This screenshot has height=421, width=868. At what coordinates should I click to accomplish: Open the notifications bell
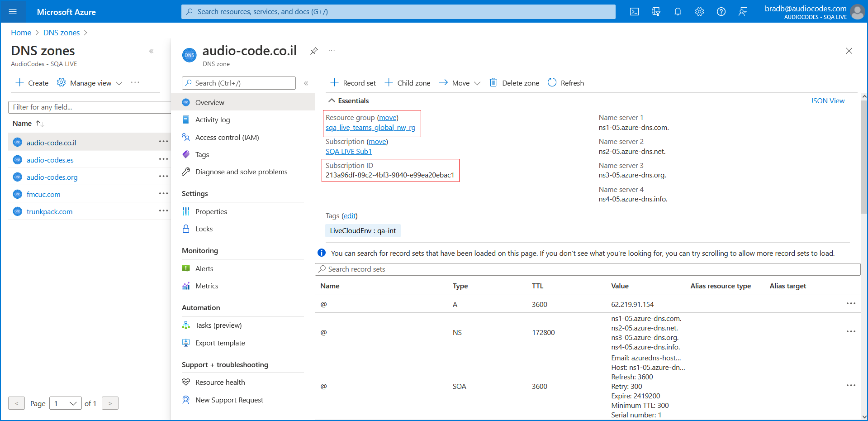(678, 12)
